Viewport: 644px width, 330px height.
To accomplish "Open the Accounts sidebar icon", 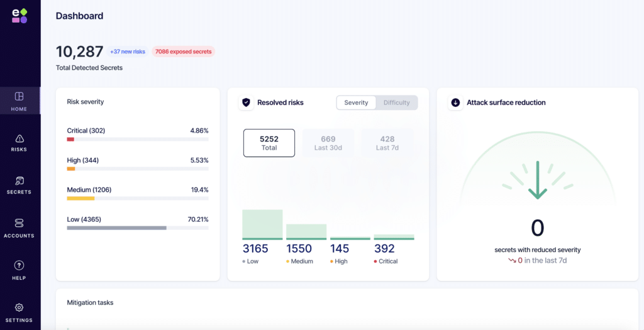I will point(19,223).
